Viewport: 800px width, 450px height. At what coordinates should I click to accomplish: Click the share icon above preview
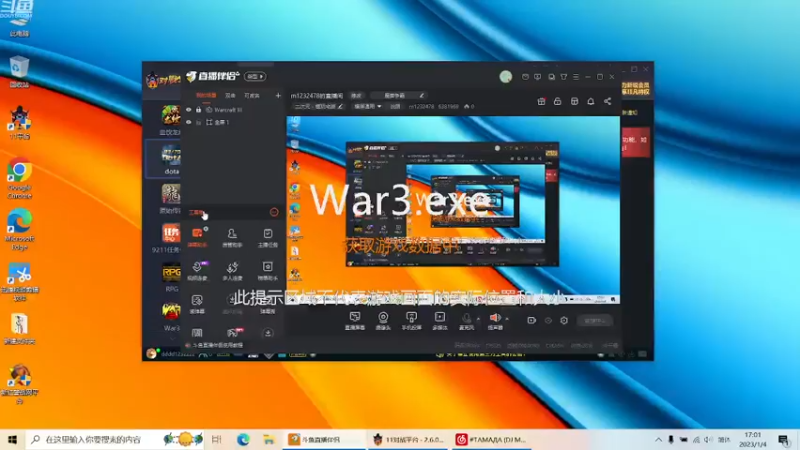click(x=608, y=102)
